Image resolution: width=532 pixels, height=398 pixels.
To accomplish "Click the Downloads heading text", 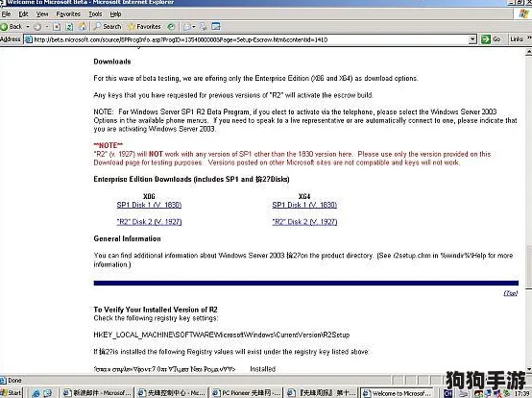I will coord(112,62).
